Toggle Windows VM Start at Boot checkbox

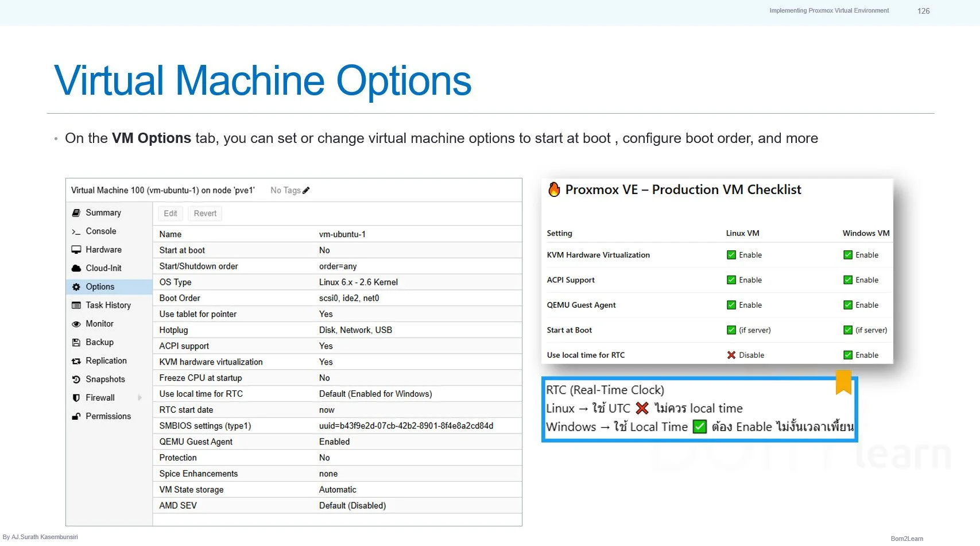tap(847, 330)
